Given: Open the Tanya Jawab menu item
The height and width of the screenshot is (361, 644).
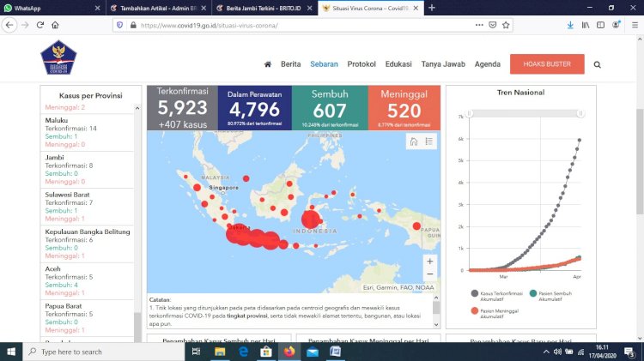Looking at the screenshot, I should pos(443,64).
